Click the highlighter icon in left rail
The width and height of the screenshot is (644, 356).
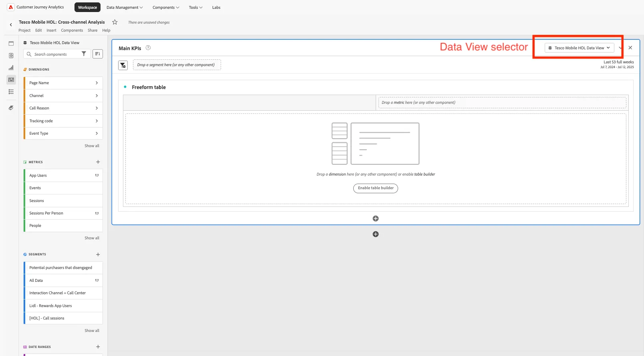(11, 108)
